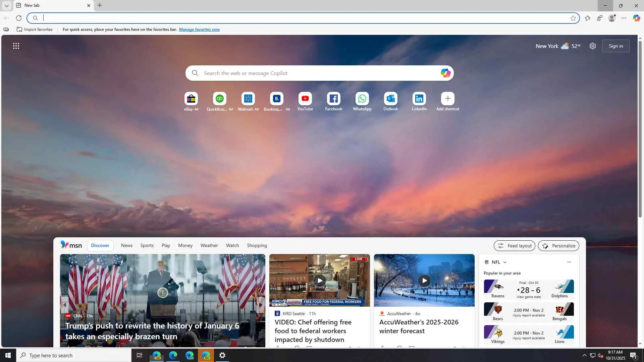The image size is (644, 362).
Task: Select the Weather tab in MSN
Action: pyautogui.click(x=209, y=245)
